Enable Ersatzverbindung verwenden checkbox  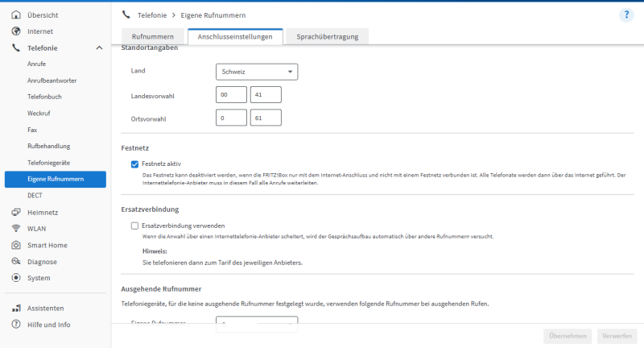(134, 226)
